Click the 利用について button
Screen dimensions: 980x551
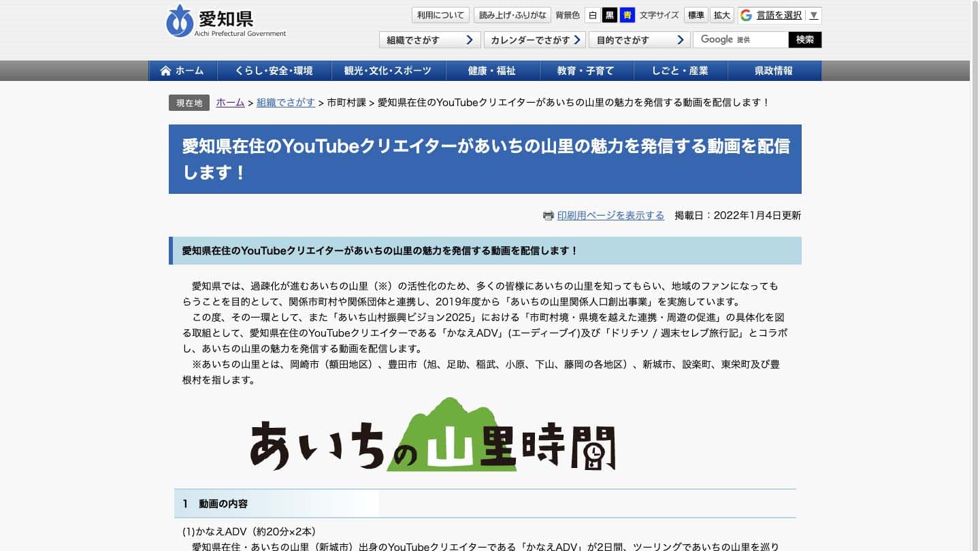pos(439,14)
